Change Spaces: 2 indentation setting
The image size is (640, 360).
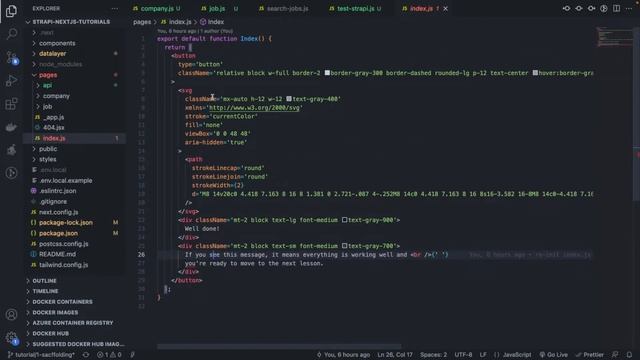[433, 355]
